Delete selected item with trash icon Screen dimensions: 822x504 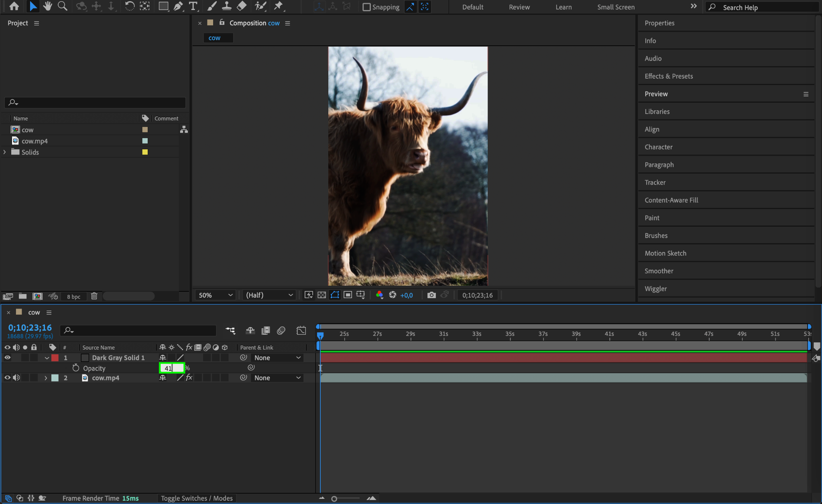click(x=94, y=296)
